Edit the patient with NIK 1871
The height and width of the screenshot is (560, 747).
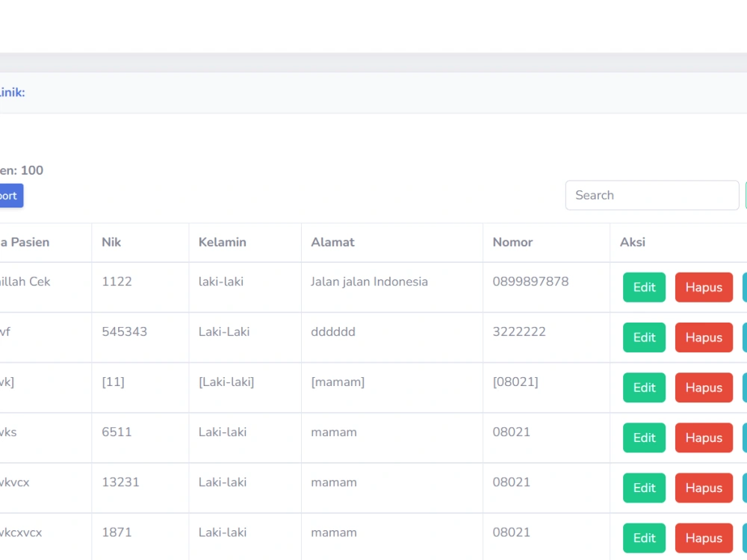[x=644, y=538]
